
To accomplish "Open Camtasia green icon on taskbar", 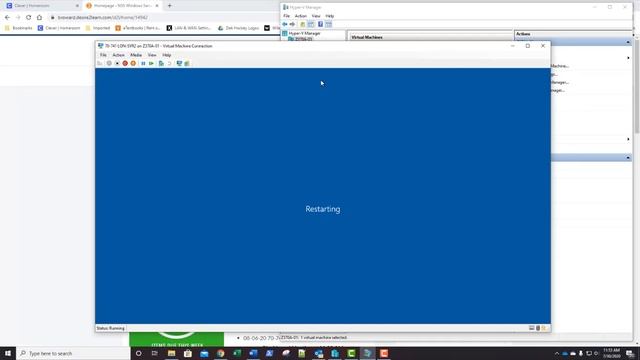I will click(x=351, y=353).
